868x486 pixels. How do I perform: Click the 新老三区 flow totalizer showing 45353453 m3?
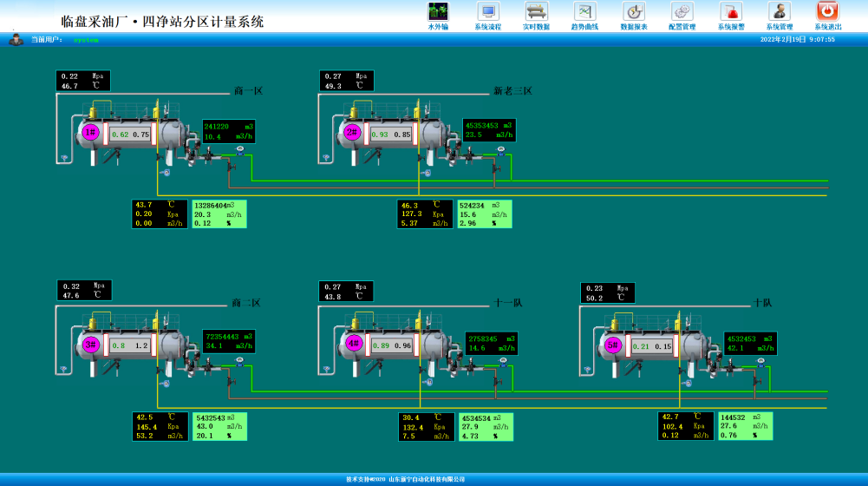tap(489, 130)
